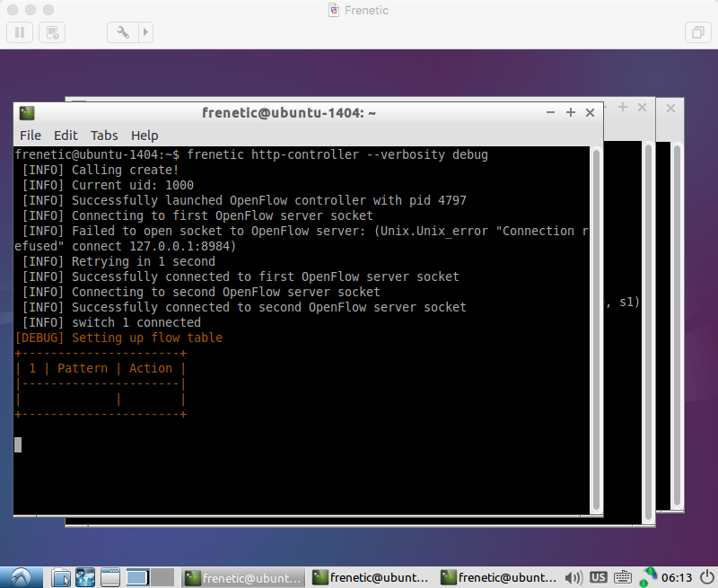The height and width of the screenshot is (588, 718).
Task: Click the network status icon in tray
Action: (x=647, y=577)
